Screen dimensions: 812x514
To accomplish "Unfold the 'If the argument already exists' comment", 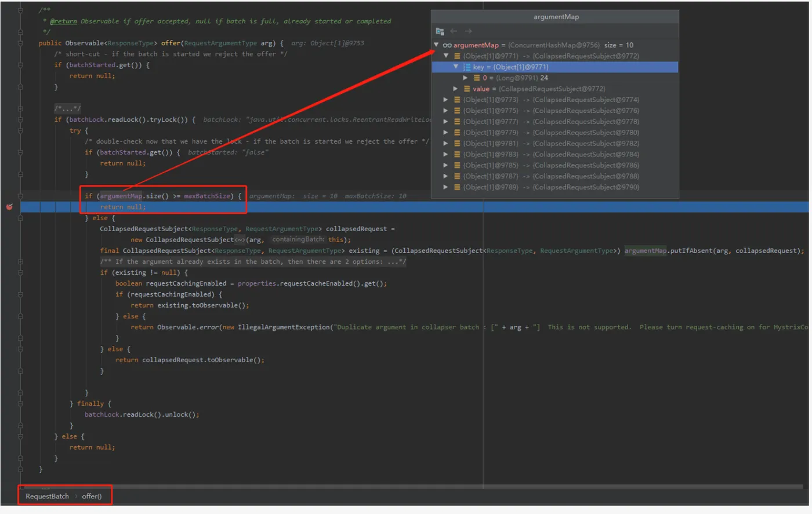I will (x=20, y=261).
